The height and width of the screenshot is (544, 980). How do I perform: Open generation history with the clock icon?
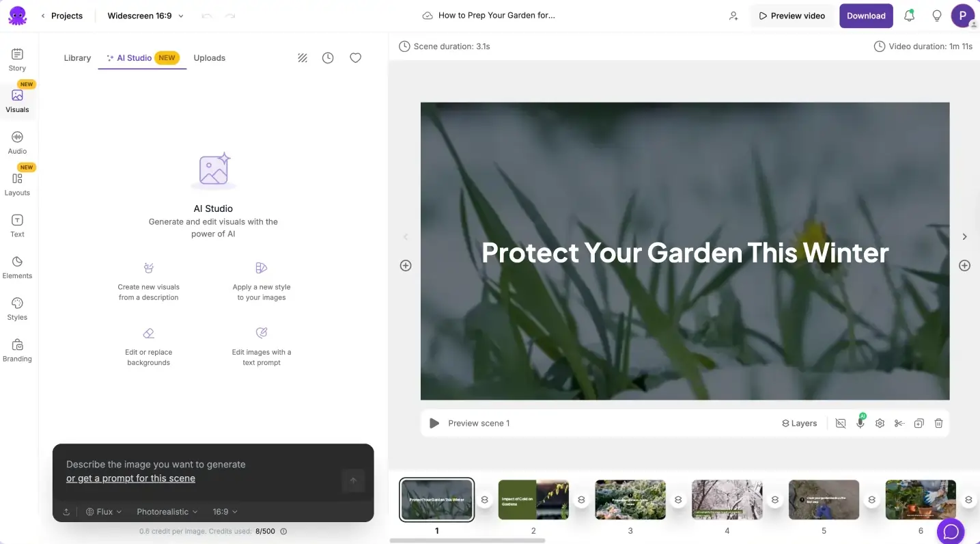tap(328, 57)
